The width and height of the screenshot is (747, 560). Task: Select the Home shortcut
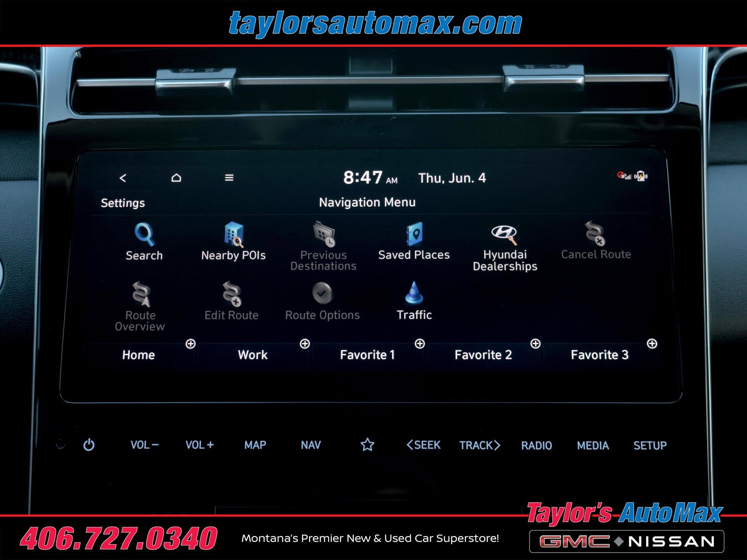coord(138,355)
